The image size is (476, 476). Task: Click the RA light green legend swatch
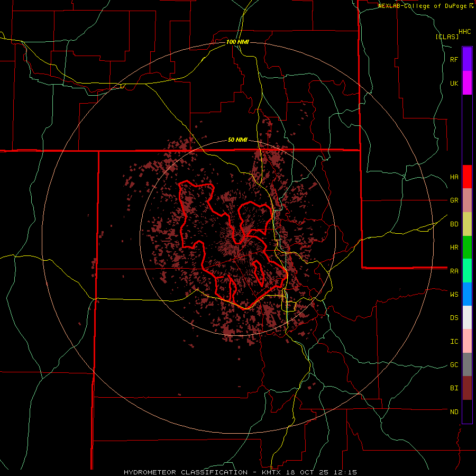tap(467, 271)
